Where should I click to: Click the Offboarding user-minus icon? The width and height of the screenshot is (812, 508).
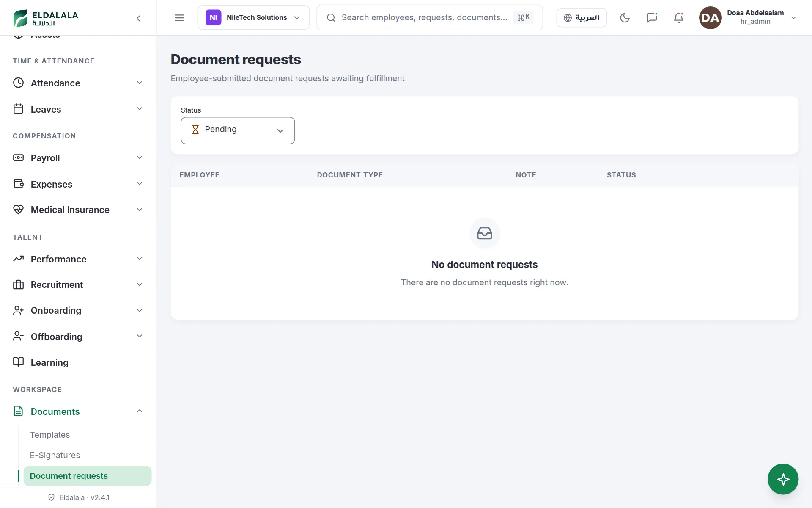tap(18, 336)
